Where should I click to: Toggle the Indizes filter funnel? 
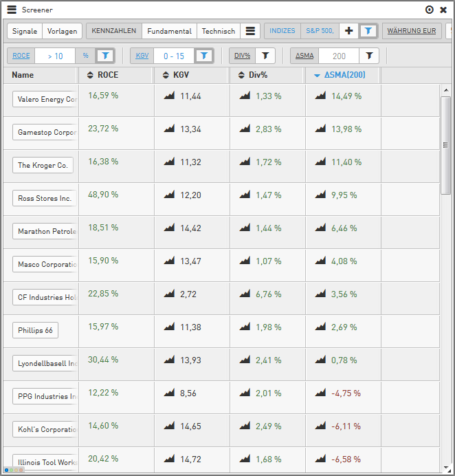368,31
